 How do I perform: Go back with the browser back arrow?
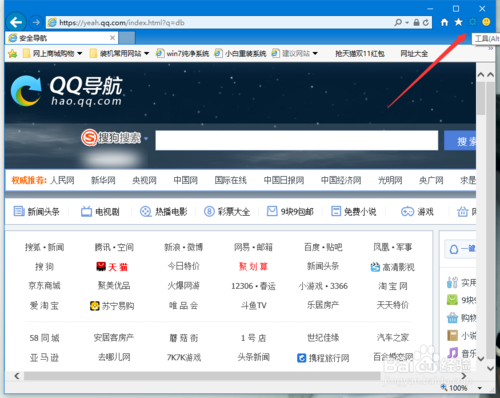[16, 23]
